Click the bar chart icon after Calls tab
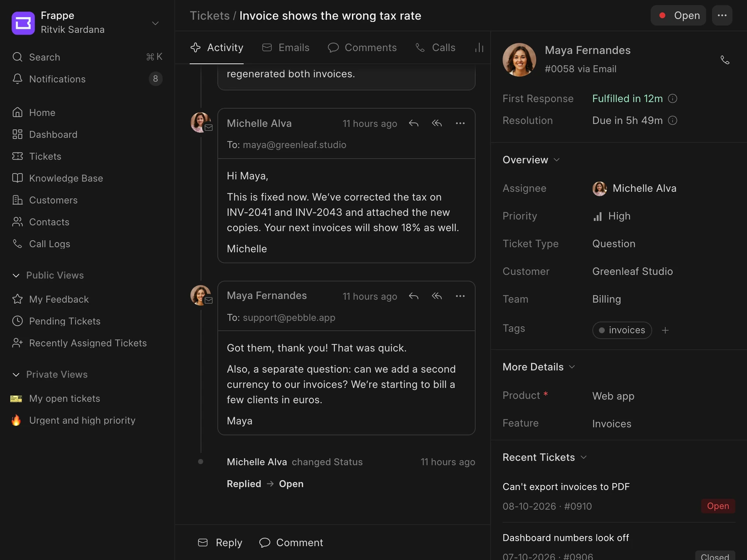The image size is (747, 560). (x=479, y=48)
